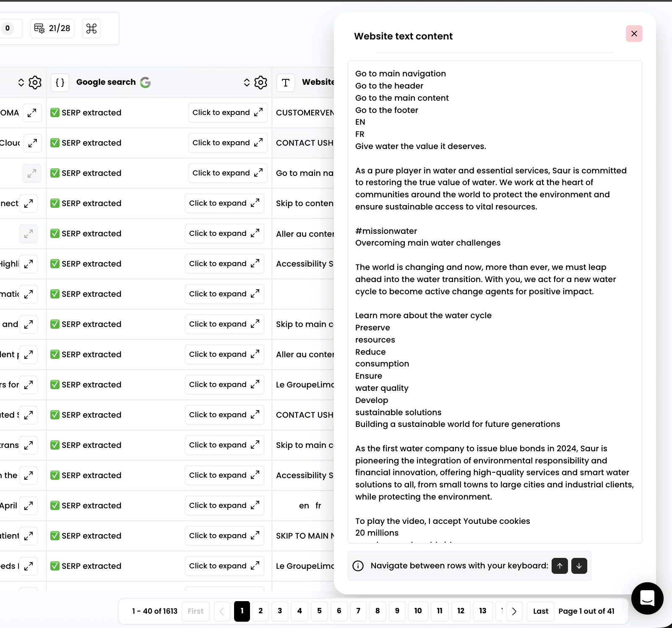Expand SERP result in SKIP TO MAIN row
The height and width of the screenshot is (628, 672).
pyautogui.click(x=224, y=536)
